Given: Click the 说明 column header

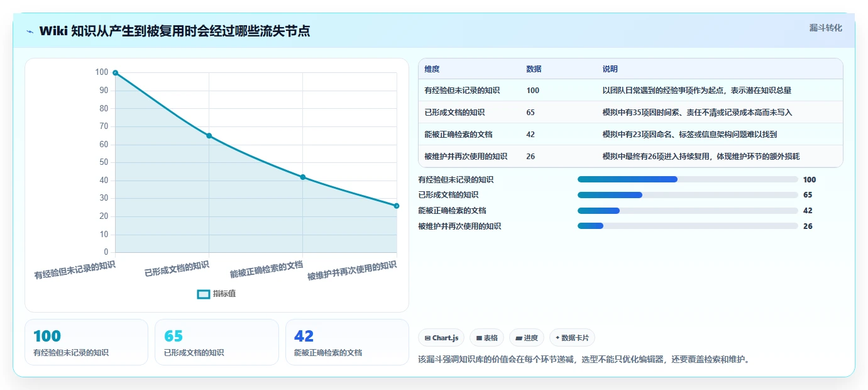Looking at the screenshot, I should pyautogui.click(x=610, y=69).
